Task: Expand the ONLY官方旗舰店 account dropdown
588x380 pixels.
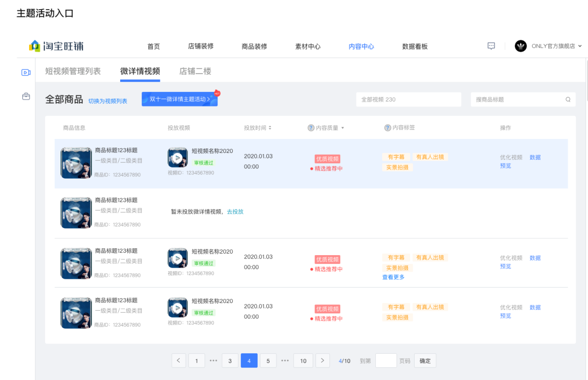Action: click(580, 46)
